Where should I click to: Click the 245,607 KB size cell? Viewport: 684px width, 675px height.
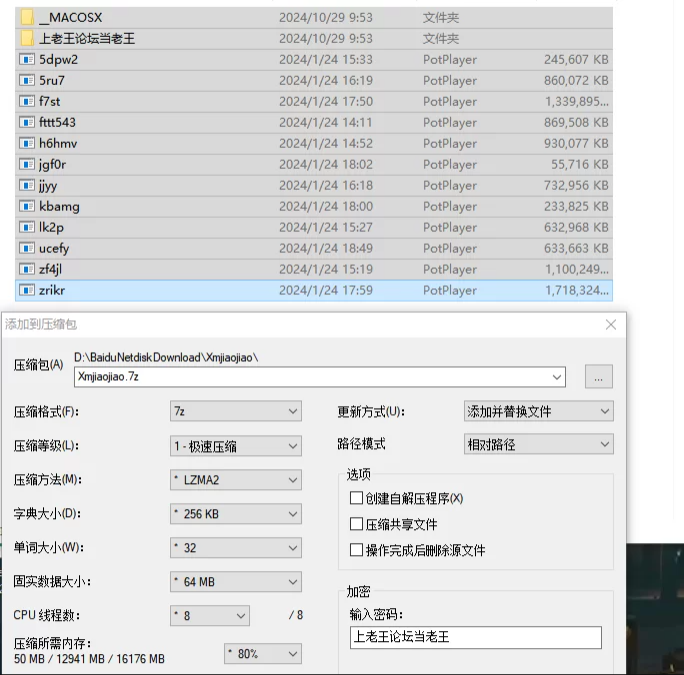576,59
